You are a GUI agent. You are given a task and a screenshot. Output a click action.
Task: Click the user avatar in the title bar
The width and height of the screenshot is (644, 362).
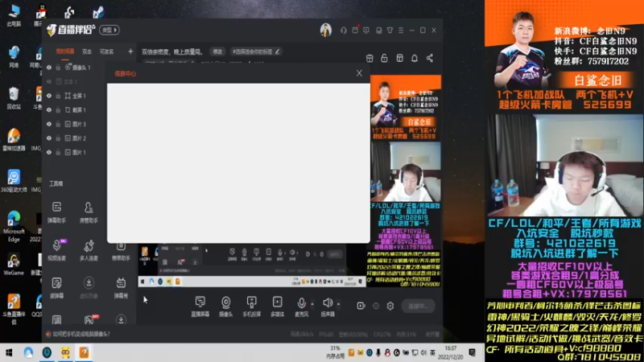click(326, 30)
